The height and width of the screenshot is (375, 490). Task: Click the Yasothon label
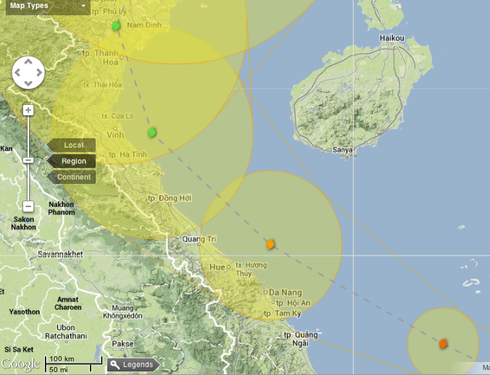(x=24, y=312)
